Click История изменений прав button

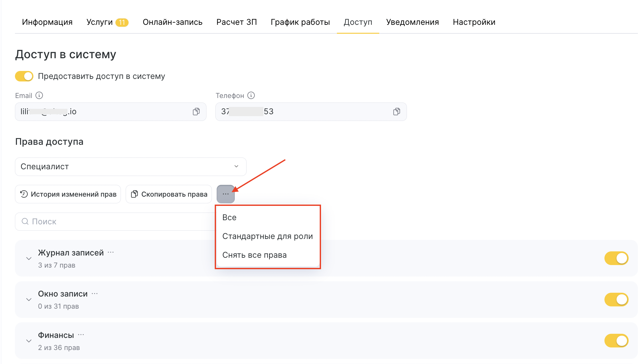click(x=68, y=194)
